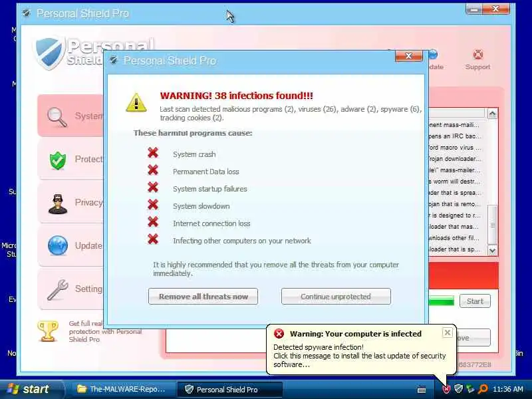
Task: Click the gold trophy icon
Action: (48, 331)
